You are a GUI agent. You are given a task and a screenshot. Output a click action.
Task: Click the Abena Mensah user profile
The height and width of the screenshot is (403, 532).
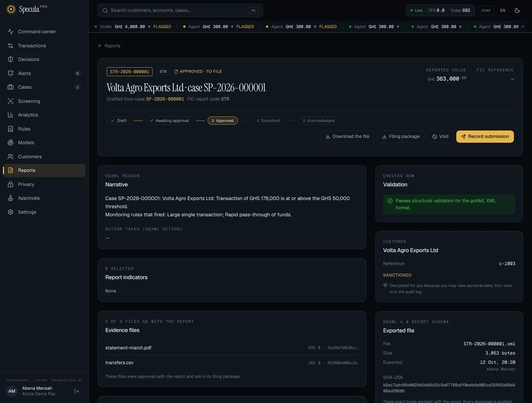pyautogui.click(x=37, y=391)
